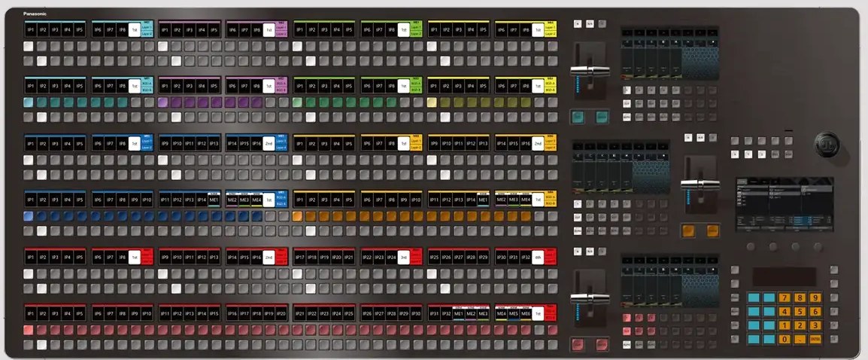This screenshot has width=868, height=360.
Task: Select red crosspoint button below IP25 label
Action: [x=351, y=330]
